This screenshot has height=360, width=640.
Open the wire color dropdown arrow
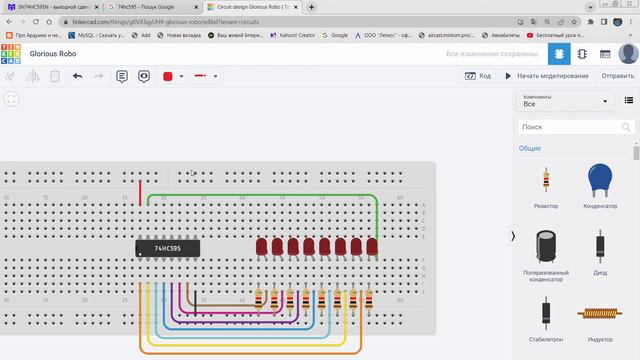click(181, 76)
